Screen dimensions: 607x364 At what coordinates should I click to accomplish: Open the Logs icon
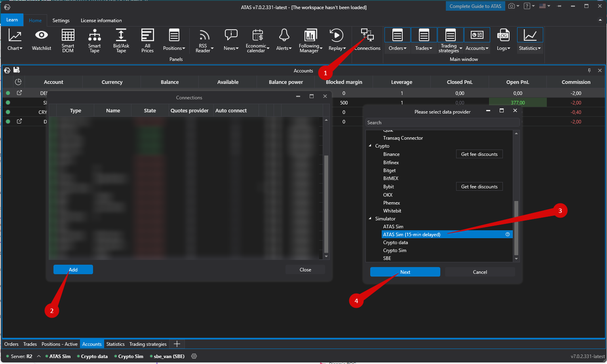[503, 35]
